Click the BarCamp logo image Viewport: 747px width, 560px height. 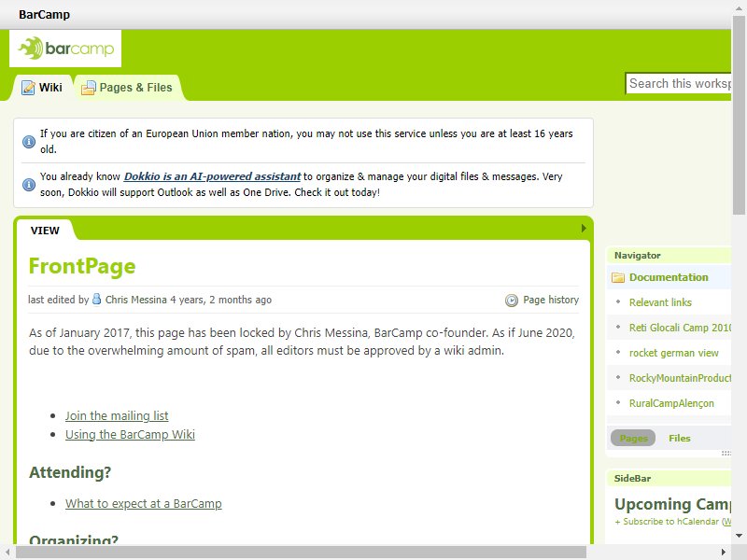coord(65,49)
